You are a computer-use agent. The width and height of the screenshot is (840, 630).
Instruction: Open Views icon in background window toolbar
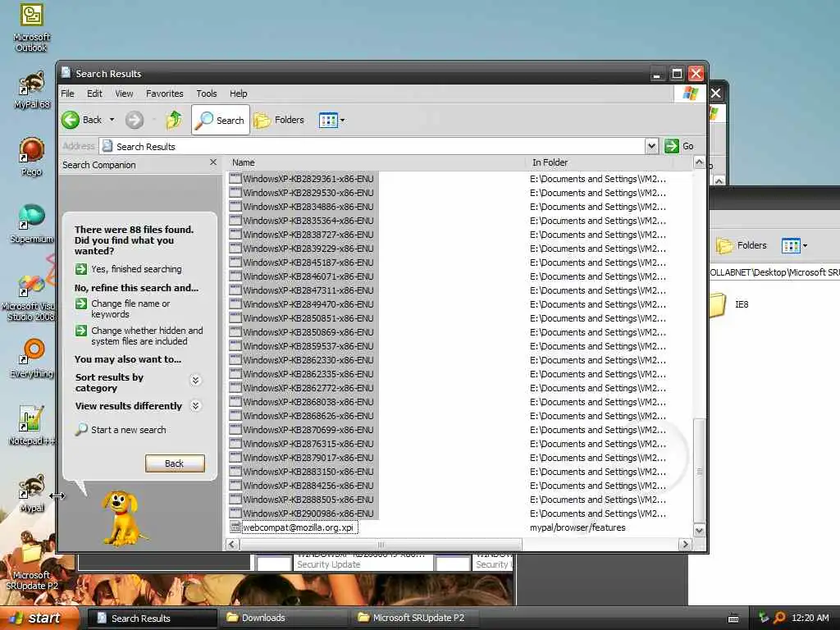tap(791, 245)
